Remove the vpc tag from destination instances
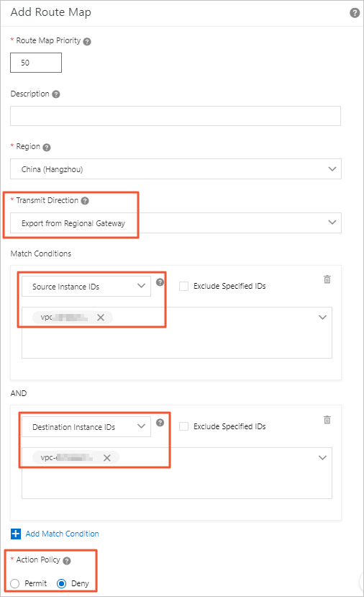 107,458
